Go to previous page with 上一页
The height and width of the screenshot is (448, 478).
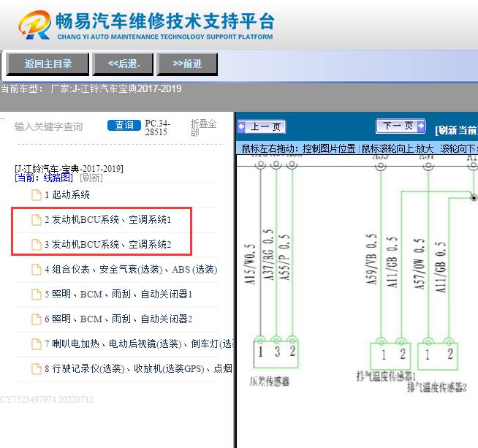tap(262, 126)
